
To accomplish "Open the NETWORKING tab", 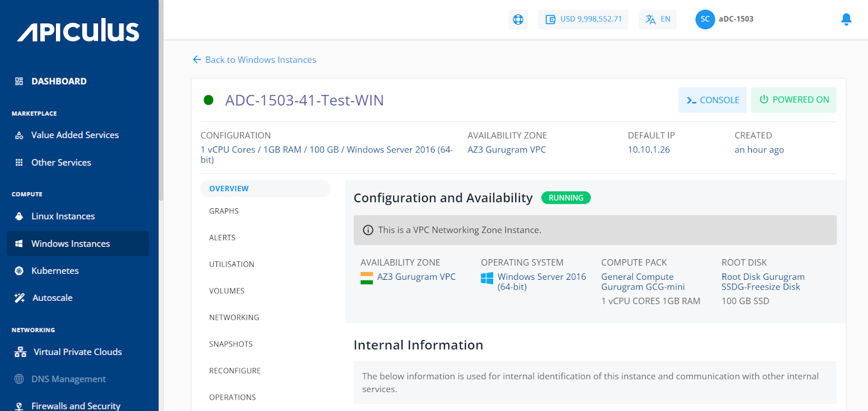I will [234, 317].
